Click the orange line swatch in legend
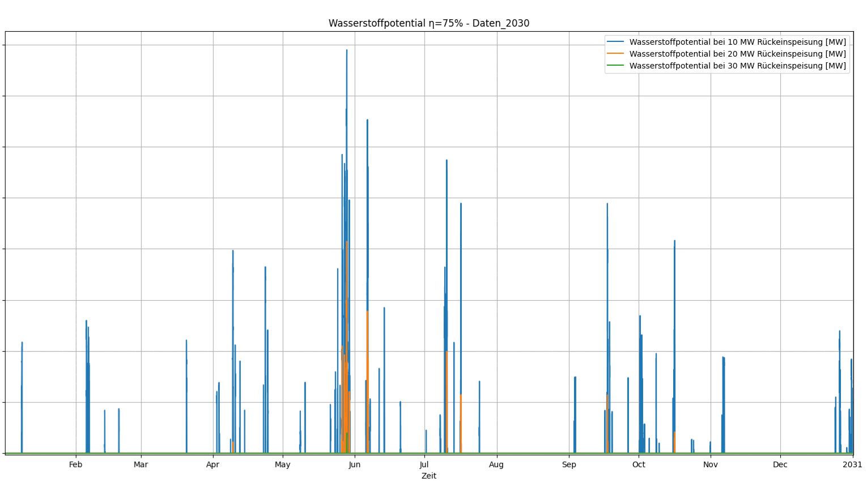The width and height of the screenshot is (867, 504). (615, 54)
